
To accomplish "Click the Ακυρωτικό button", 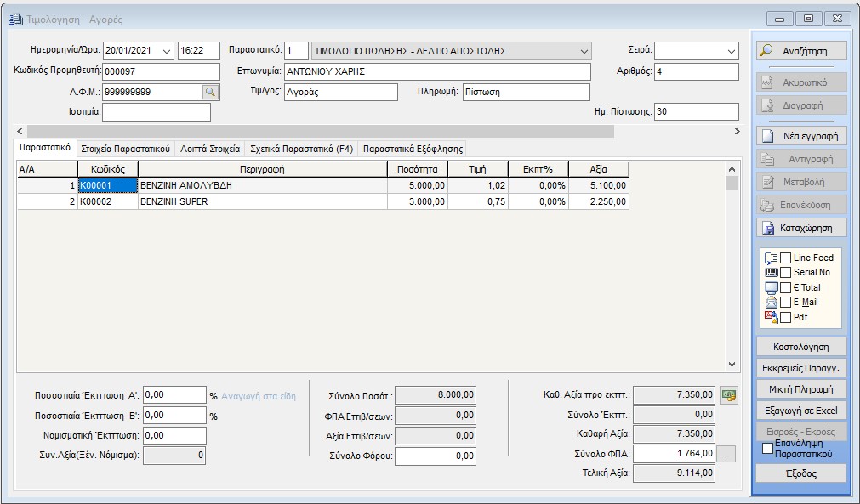I will [801, 82].
